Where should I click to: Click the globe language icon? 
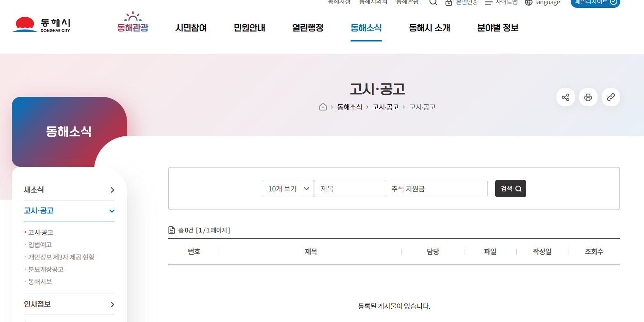(x=529, y=2)
